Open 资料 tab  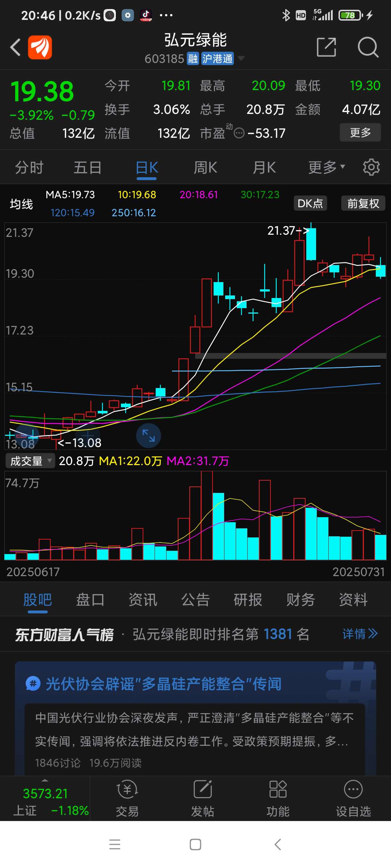coord(353,600)
